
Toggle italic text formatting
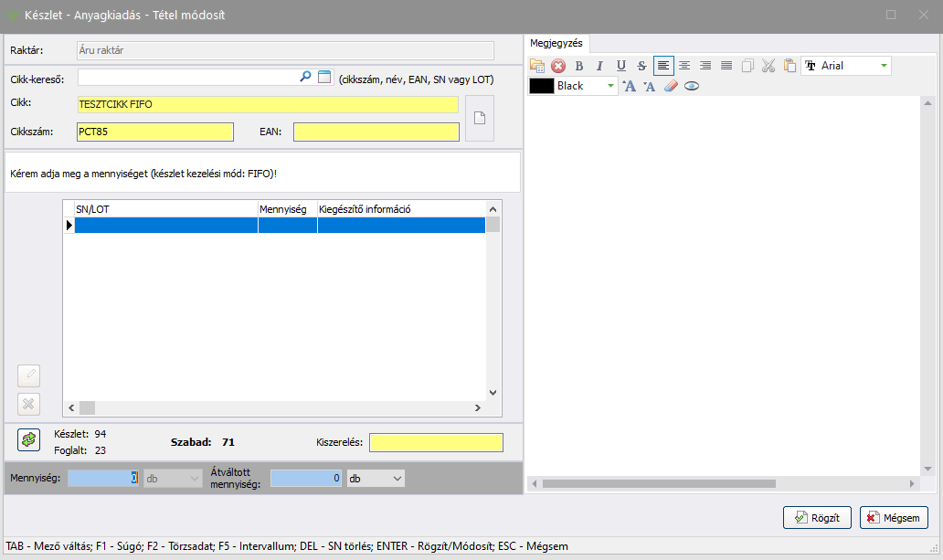coord(599,66)
